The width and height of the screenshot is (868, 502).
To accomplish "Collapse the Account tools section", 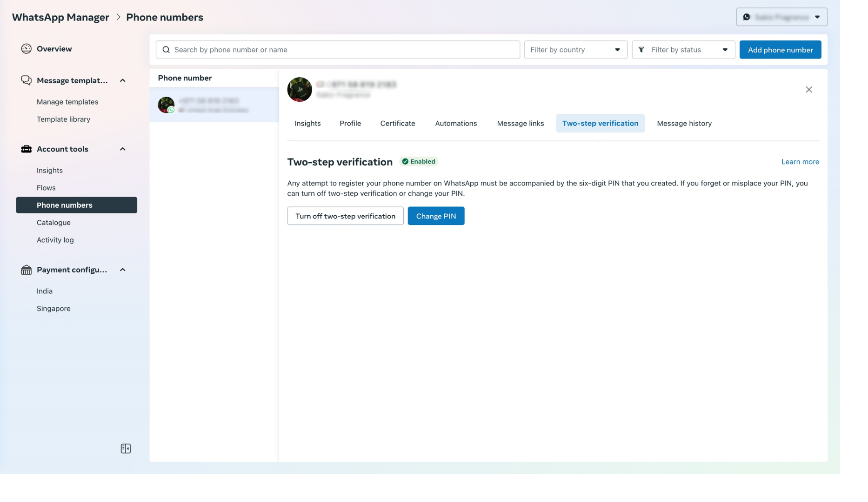I will [123, 149].
